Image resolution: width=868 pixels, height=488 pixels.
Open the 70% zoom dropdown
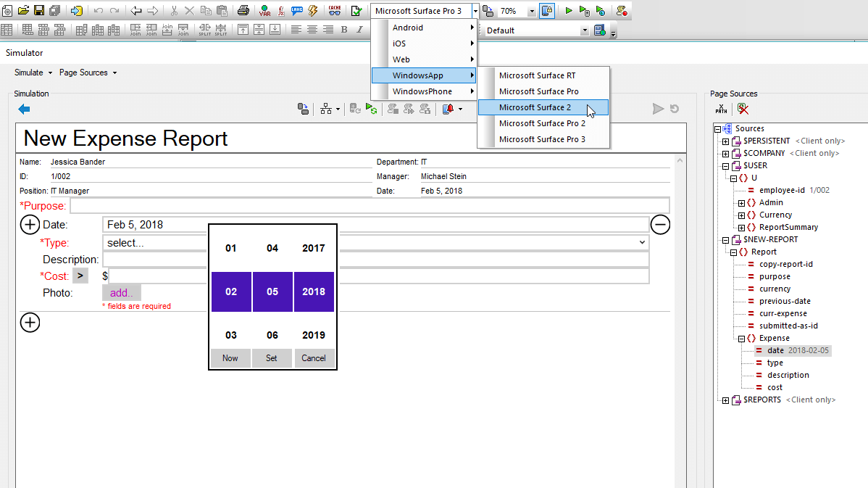point(532,12)
